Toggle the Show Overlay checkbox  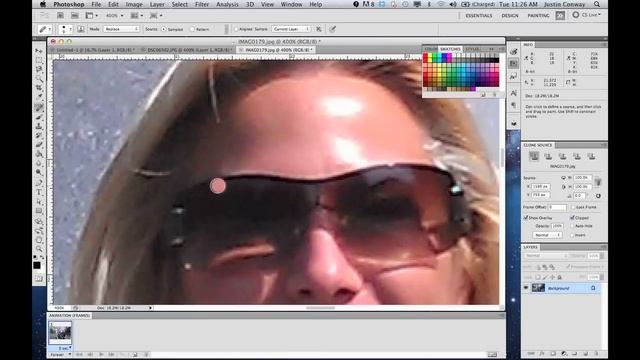coord(526,218)
